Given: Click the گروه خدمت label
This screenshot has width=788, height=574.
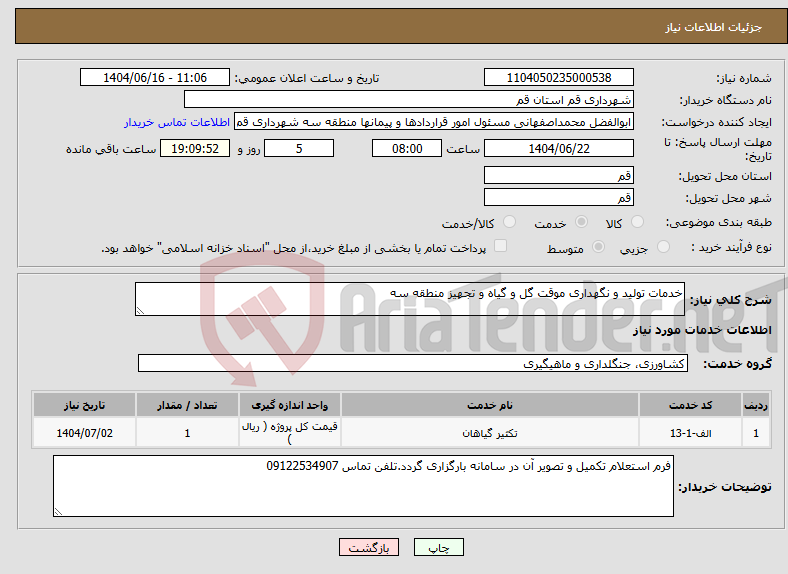Looking at the screenshot, I should pyautogui.click(x=737, y=364).
